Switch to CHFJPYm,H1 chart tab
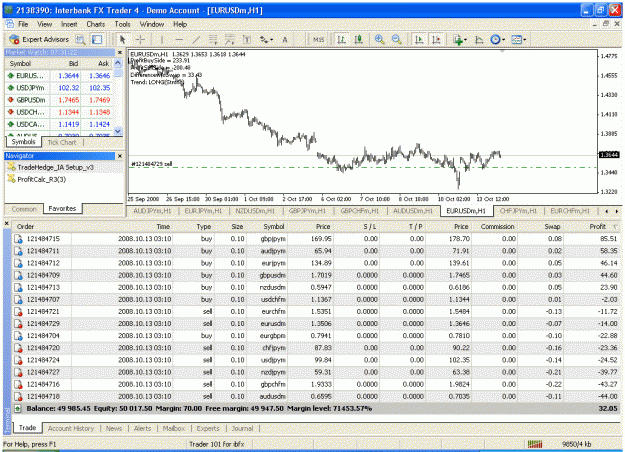 [518, 210]
